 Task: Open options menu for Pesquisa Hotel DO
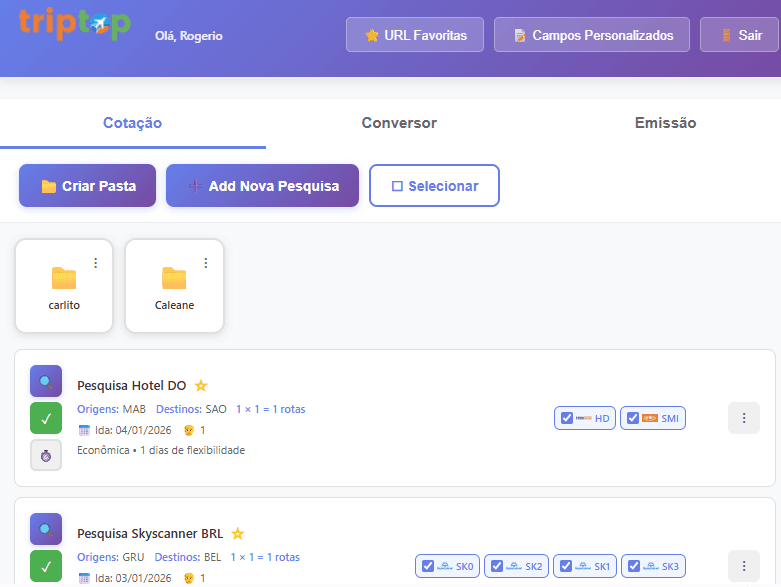[x=743, y=418]
